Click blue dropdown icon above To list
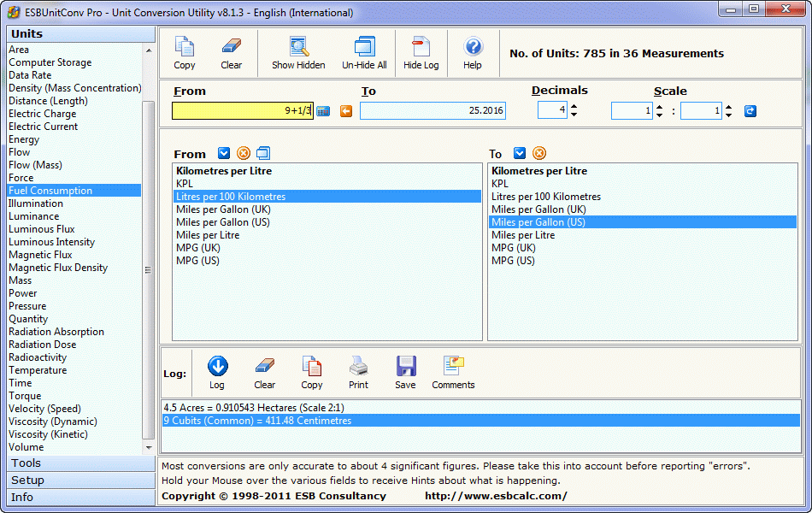This screenshot has height=513, width=812. 520,153
